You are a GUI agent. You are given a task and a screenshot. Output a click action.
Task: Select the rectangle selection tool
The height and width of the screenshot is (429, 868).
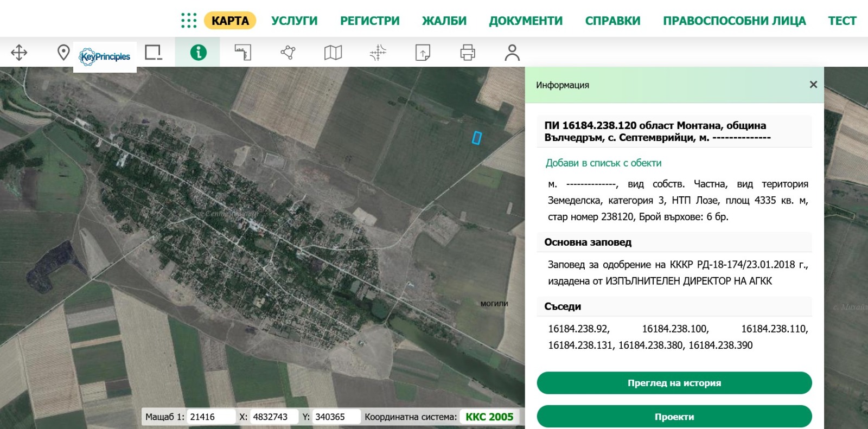coord(154,53)
